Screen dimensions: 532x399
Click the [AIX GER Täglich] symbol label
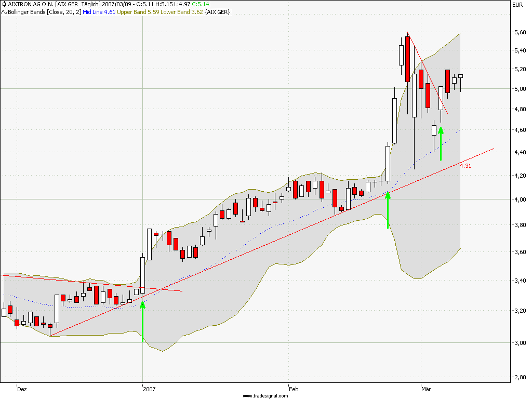coord(77,4)
